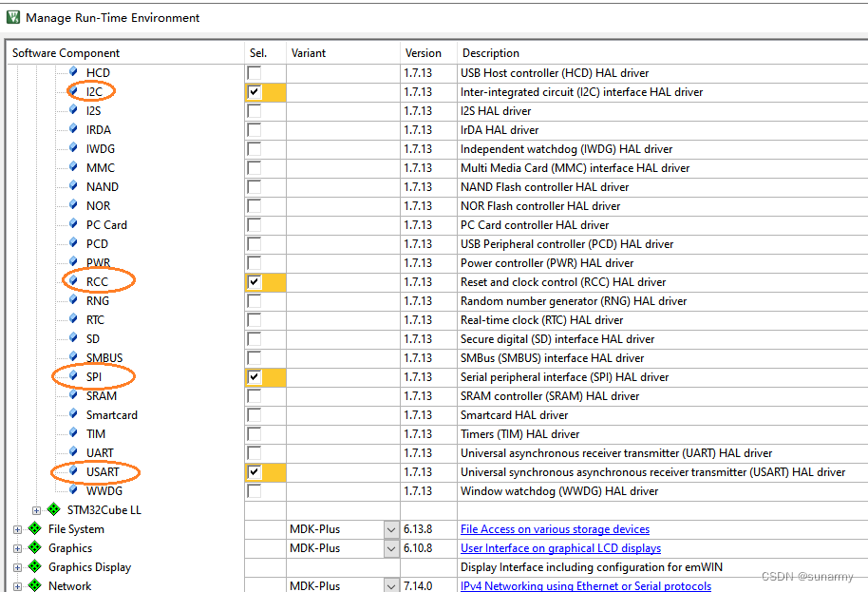Click the blue diamond icon beside IRDA
The height and width of the screenshot is (592, 868).
tap(73, 128)
